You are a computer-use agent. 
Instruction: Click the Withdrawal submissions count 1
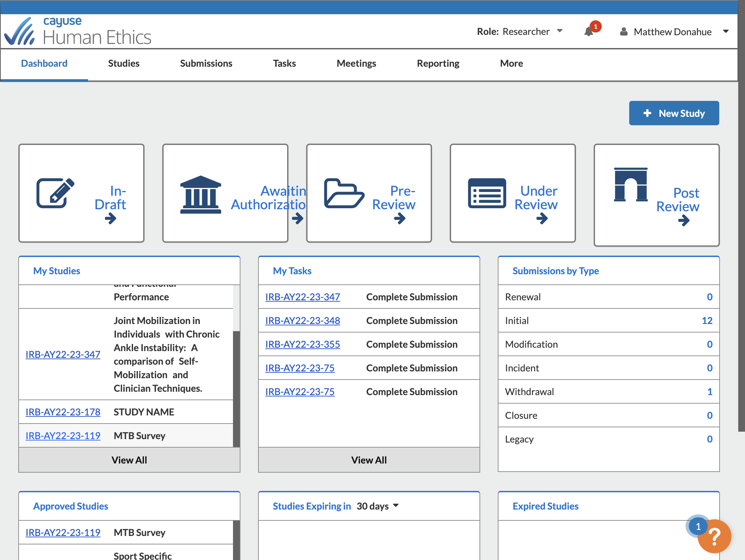[x=710, y=392]
